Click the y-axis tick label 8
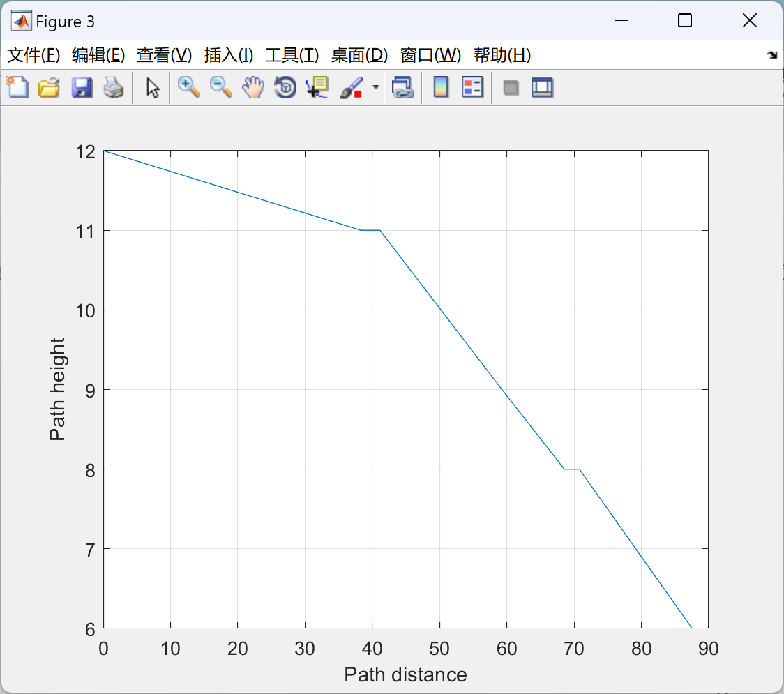 point(90,471)
